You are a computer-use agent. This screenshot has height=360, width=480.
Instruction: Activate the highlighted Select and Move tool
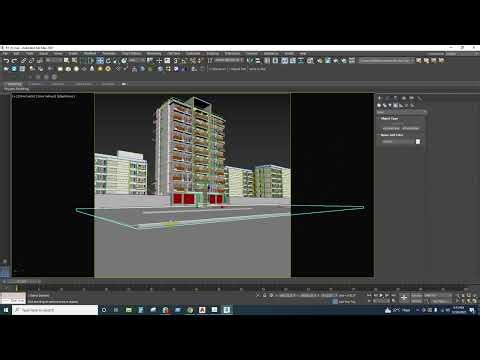(x=100, y=61)
